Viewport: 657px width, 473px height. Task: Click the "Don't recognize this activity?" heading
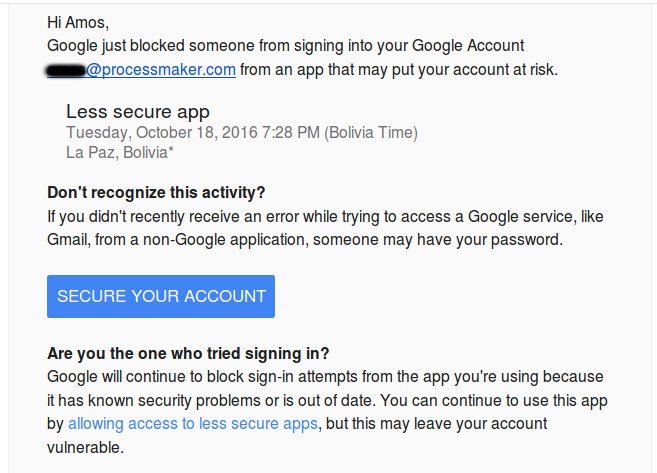156,192
